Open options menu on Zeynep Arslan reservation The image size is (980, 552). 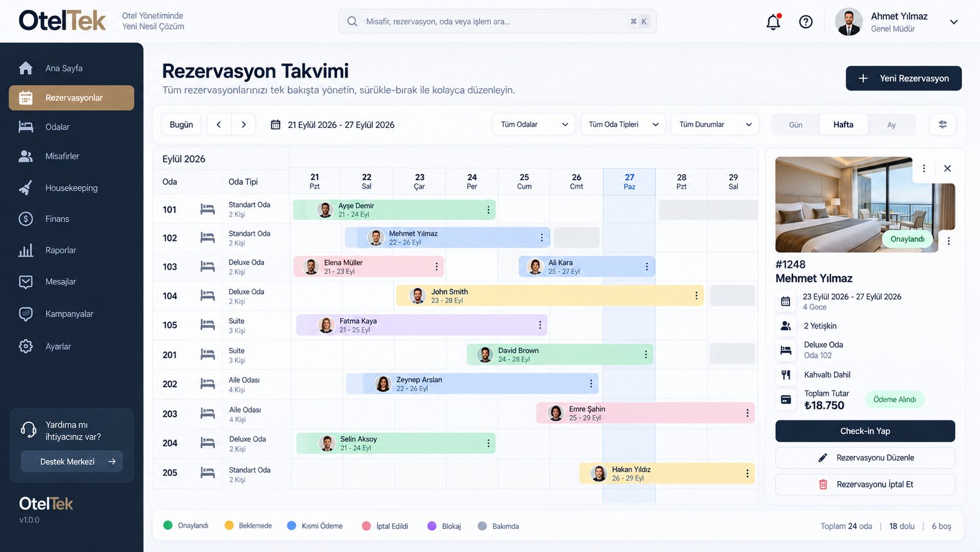coord(591,384)
